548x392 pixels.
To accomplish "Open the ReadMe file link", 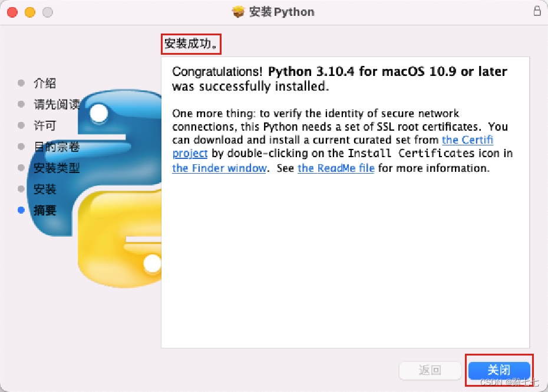I will tap(336, 168).
